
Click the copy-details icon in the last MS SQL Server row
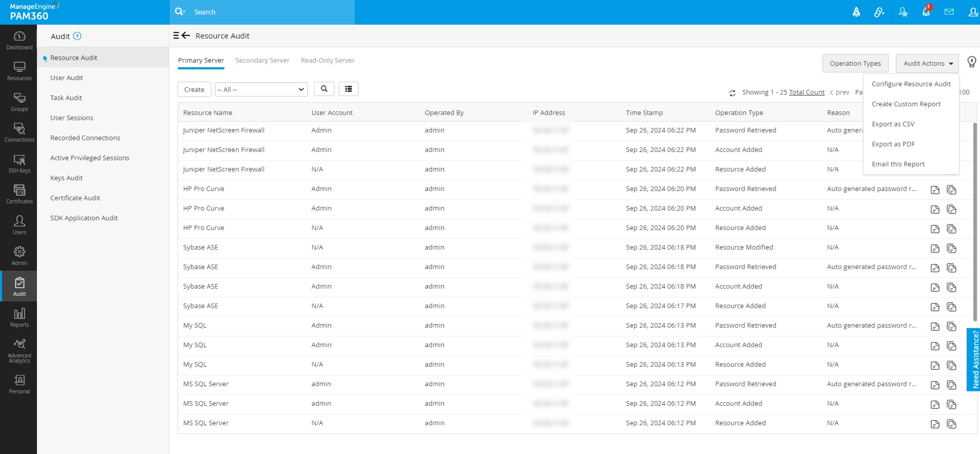(952, 424)
